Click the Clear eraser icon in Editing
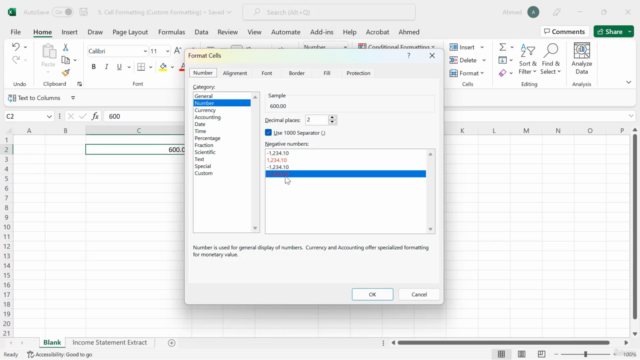This screenshot has width=640, height=360. (502, 73)
